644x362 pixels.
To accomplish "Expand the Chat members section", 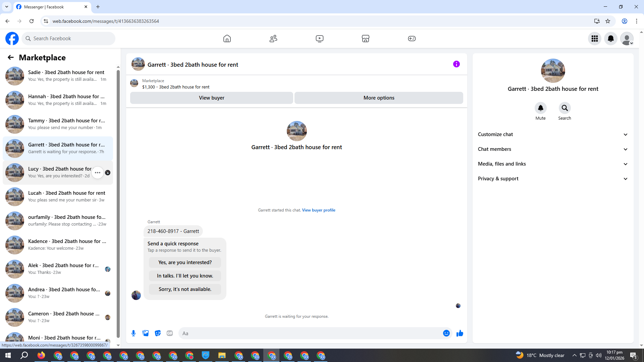I will coord(552,149).
